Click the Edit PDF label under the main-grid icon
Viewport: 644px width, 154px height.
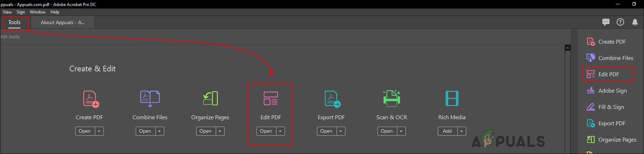(x=271, y=117)
